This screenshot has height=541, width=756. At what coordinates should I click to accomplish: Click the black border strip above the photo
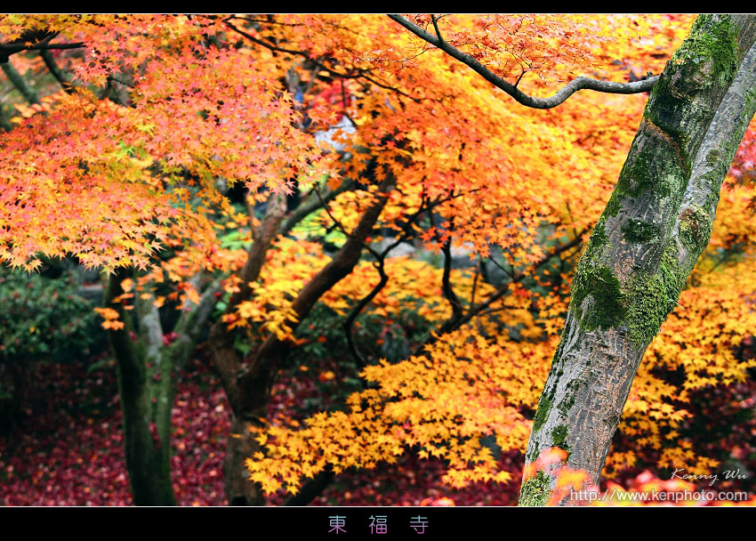tap(378, 6)
